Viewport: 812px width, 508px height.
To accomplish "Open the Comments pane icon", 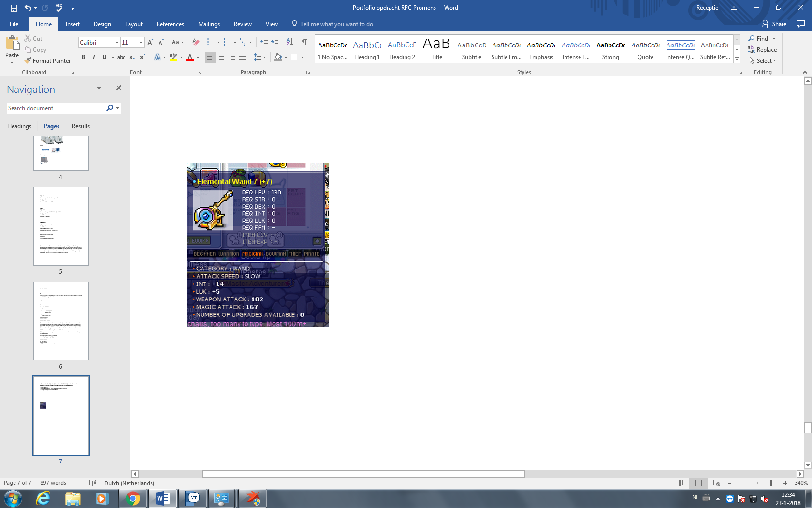I will [801, 24].
